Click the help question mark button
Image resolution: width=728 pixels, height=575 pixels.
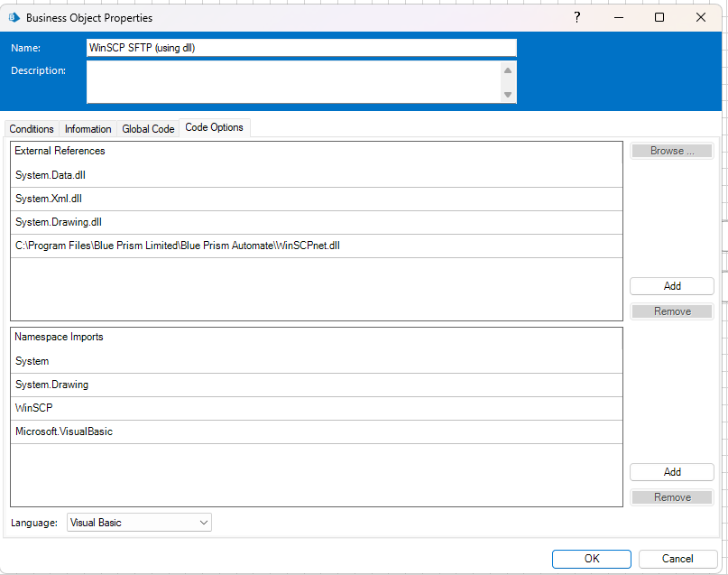(576, 17)
